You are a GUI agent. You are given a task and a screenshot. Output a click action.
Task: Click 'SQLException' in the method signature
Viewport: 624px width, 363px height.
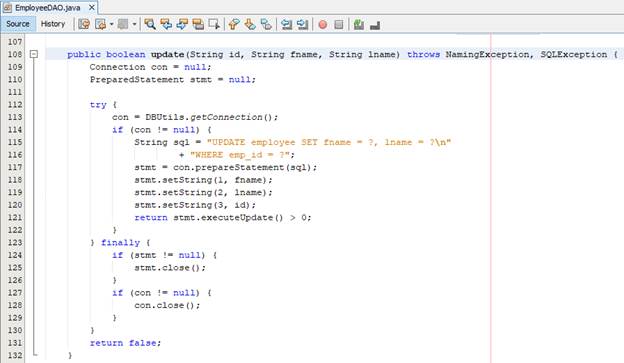click(573, 54)
